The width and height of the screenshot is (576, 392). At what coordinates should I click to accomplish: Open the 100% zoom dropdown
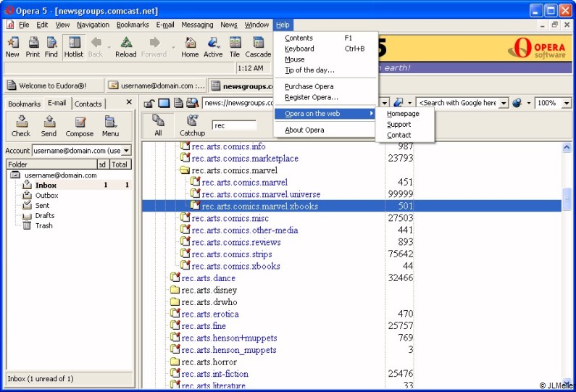[x=567, y=103]
